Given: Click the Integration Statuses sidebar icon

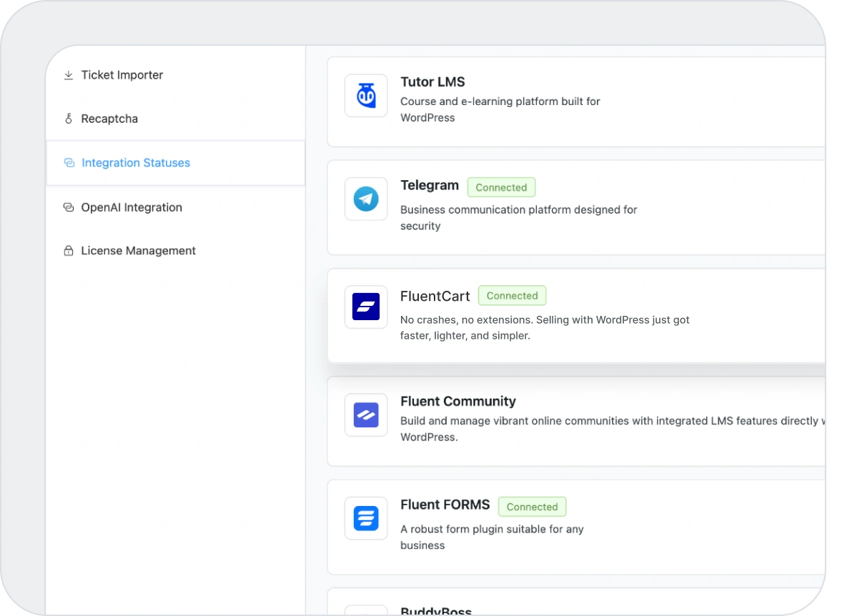Looking at the screenshot, I should coord(69,163).
